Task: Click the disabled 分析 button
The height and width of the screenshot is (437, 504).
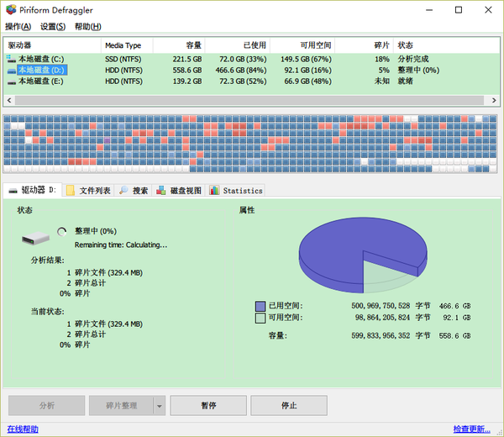Action: pos(46,406)
